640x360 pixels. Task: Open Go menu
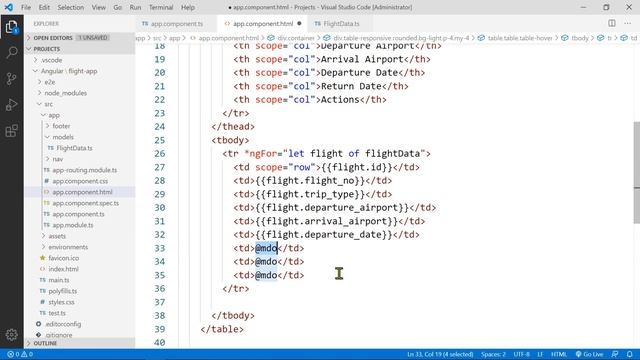(x=118, y=7)
